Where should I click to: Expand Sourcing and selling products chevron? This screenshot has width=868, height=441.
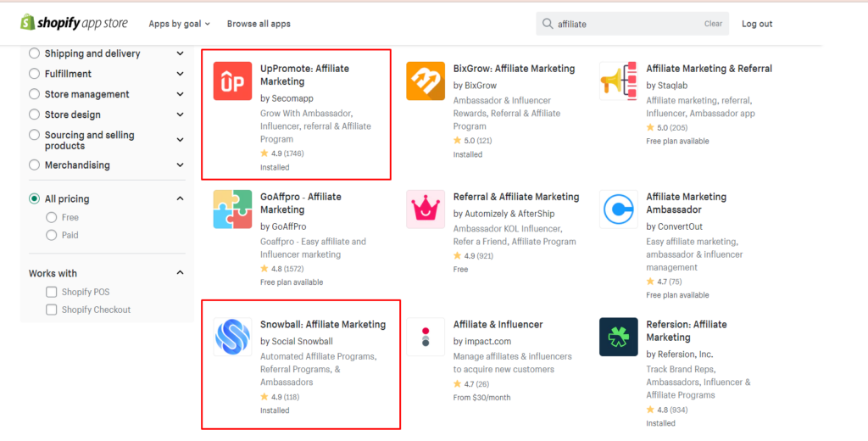[x=180, y=140]
